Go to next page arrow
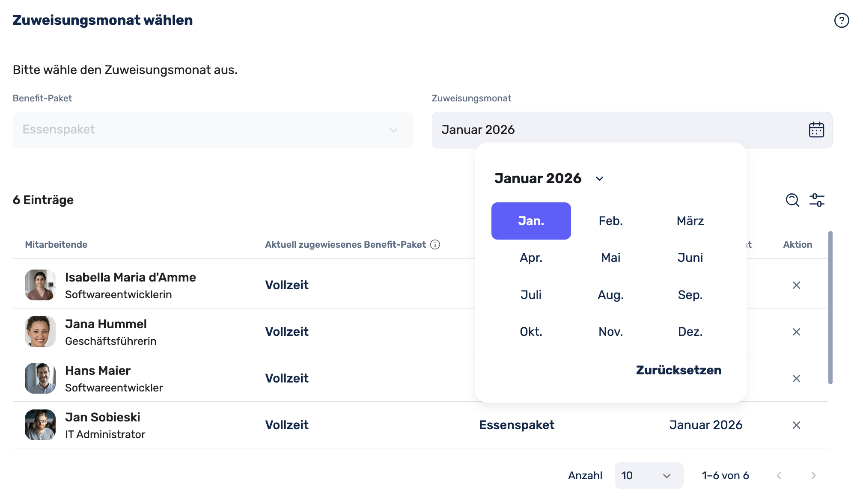 813,475
